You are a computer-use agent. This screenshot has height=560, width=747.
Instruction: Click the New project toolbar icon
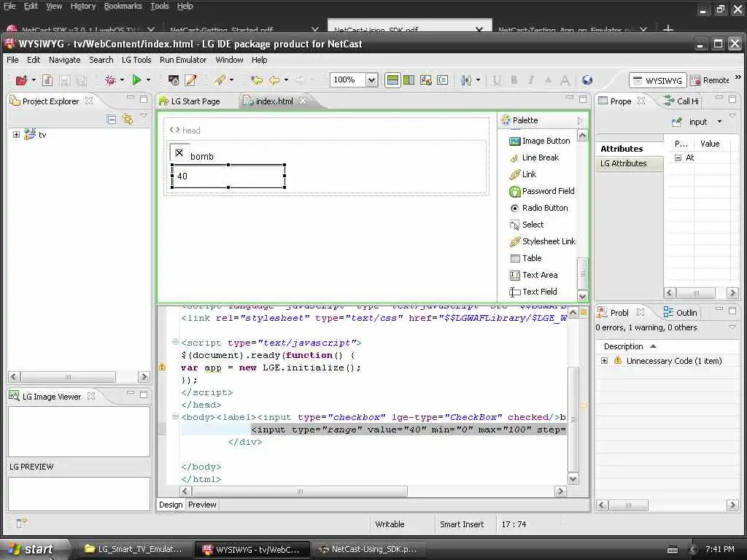[x=21, y=80]
